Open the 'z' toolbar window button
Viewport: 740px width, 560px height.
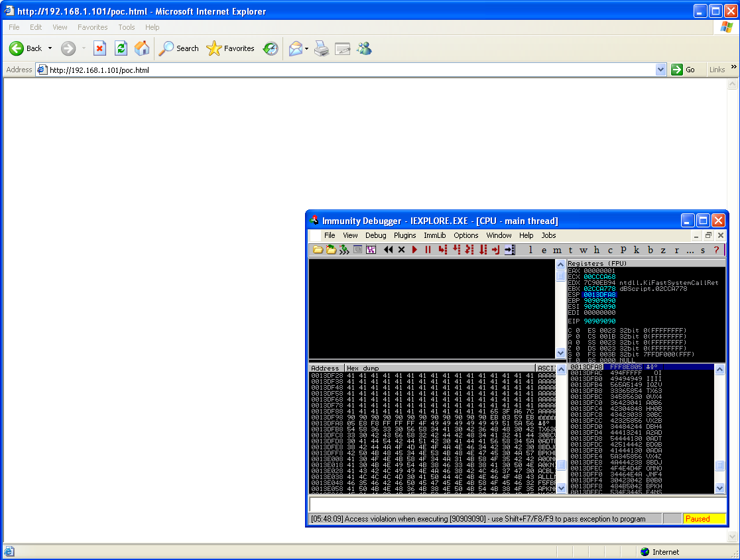pyautogui.click(x=663, y=250)
